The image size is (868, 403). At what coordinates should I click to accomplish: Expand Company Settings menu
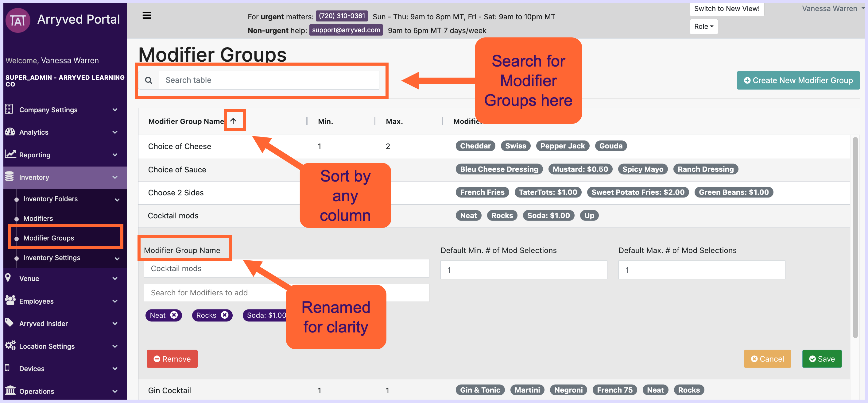(x=115, y=110)
